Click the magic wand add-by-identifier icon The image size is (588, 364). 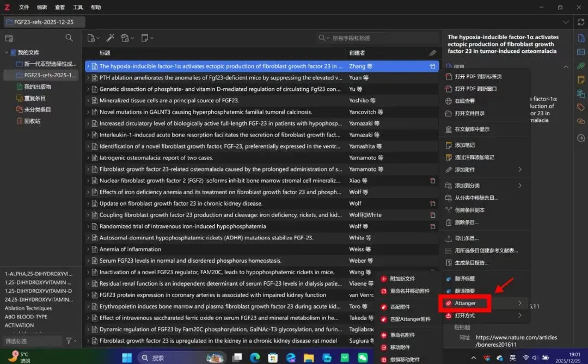point(110,38)
